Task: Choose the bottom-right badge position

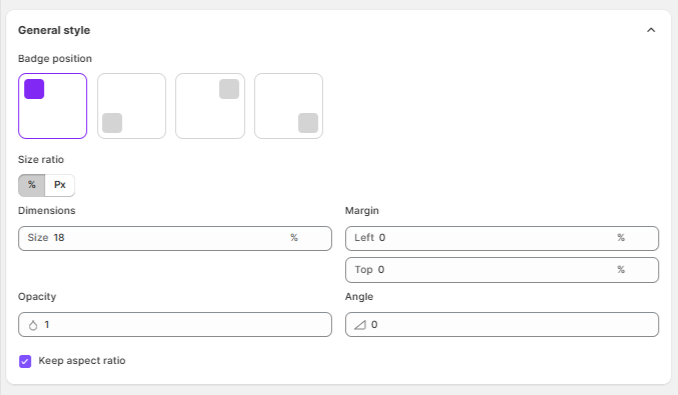Action: click(x=288, y=106)
